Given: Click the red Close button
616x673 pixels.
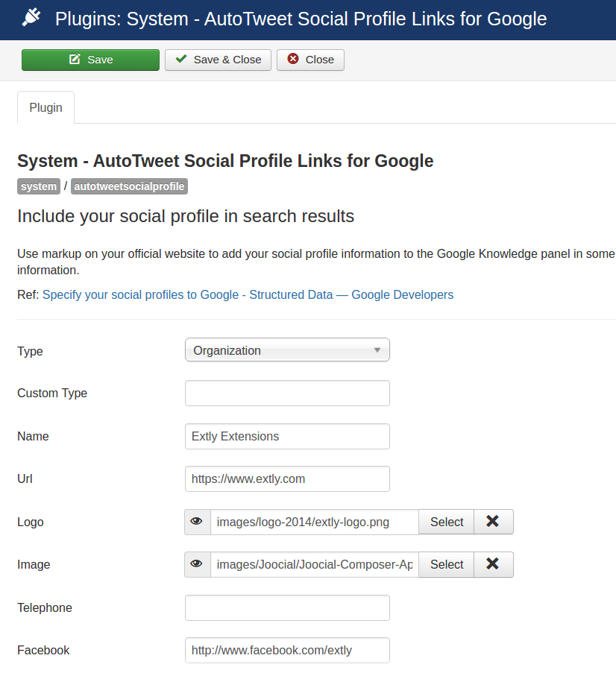Looking at the screenshot, I should 310,60.
